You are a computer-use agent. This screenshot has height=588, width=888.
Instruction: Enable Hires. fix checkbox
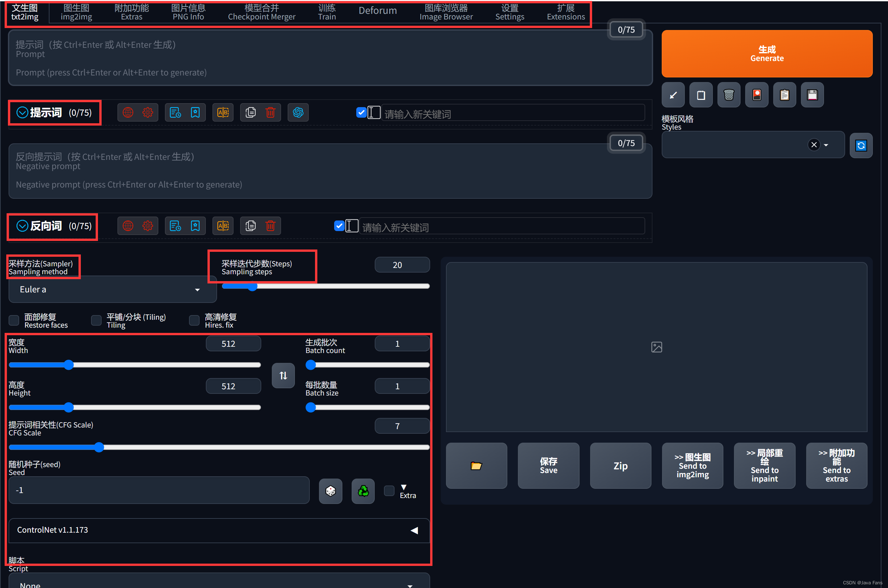click(194, 321)
